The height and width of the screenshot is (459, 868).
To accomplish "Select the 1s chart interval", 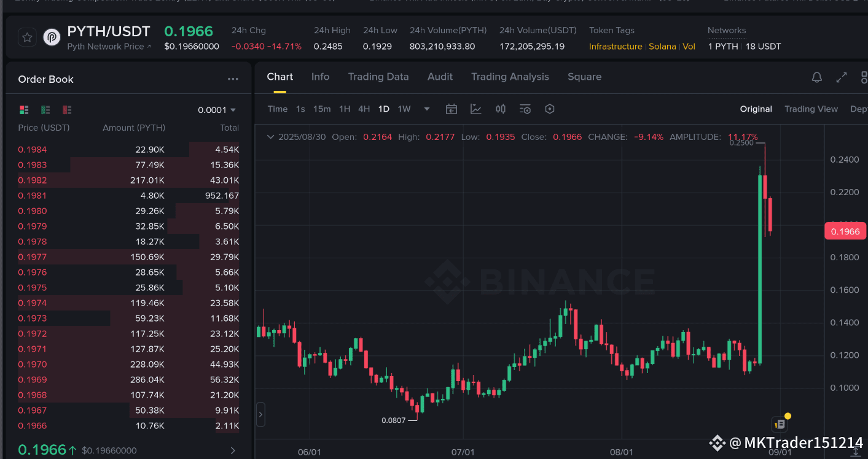I will pos(300,109).
